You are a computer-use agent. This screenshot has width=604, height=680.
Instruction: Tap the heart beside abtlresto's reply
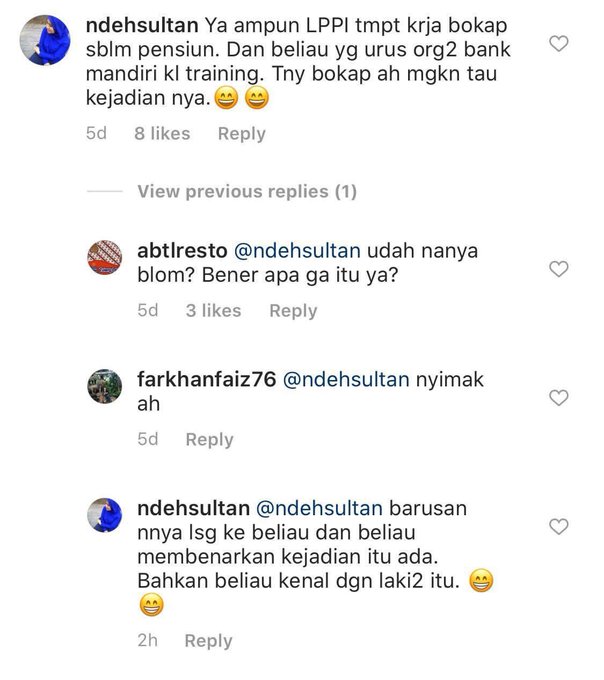[558, 269]
